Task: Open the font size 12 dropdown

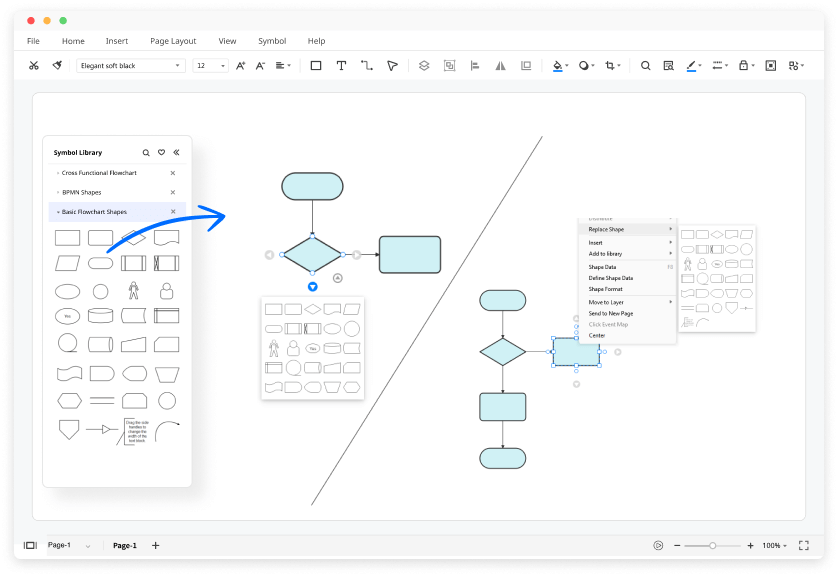Action: pos(211,65)
